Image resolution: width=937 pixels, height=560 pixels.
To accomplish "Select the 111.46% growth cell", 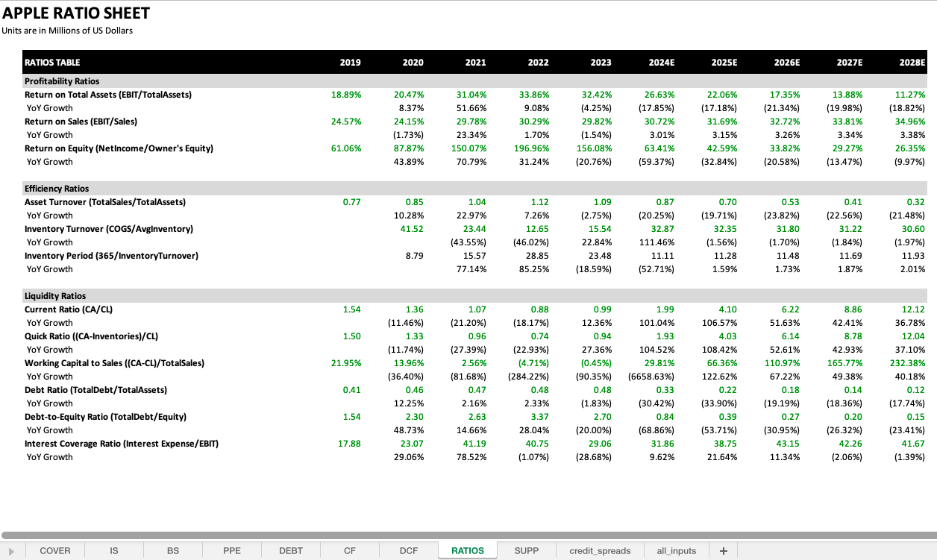I will point(659,242).
